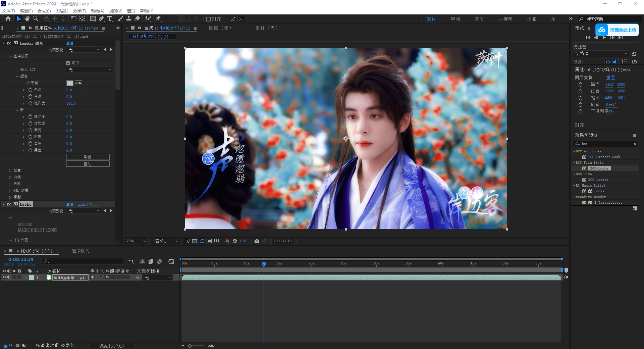The height and width of the screenshot is (349, 644).
Task: Open the viewer resolution dropdown
Action: pos(166,241)
